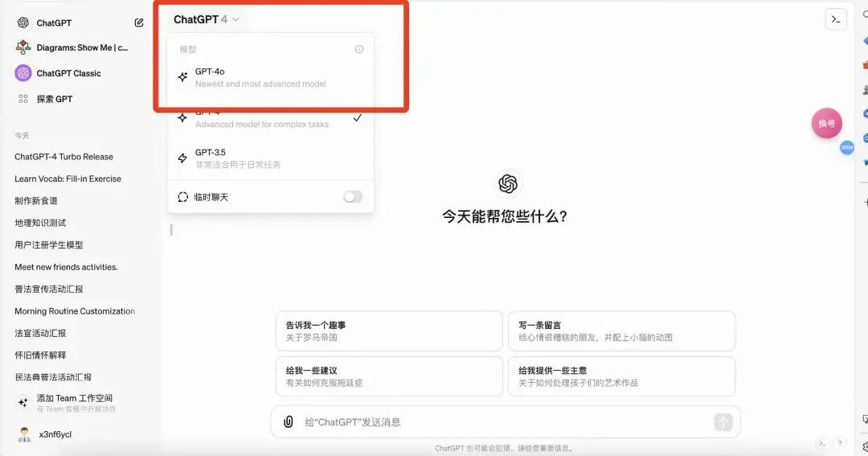Viewport: 868px width, 456px height.
Task: Click suggestion 给我一些建议
Action: pyautogui.click(x=389, y=376)
